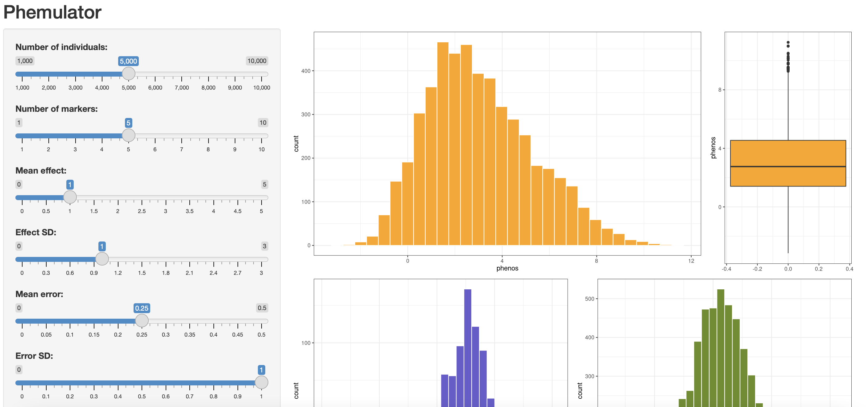Click the Number of individuals slider handle
Screen dimensions: 868x407
coord(128,73)
